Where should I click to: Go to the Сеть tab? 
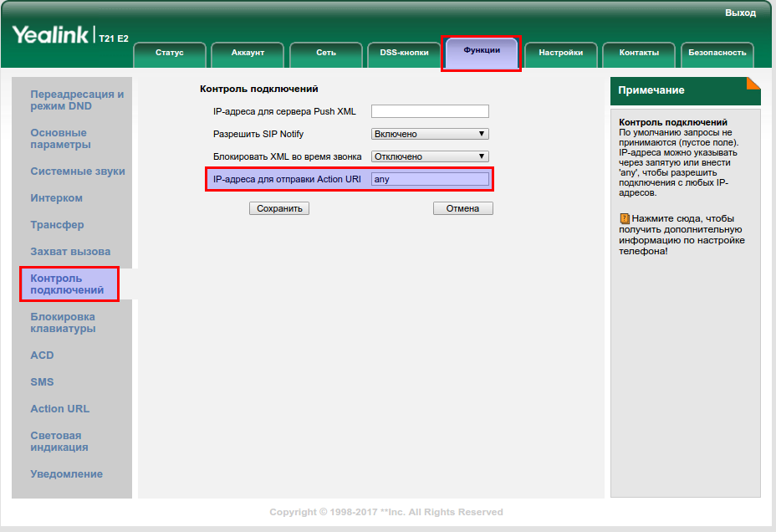(x=326, y=53)
